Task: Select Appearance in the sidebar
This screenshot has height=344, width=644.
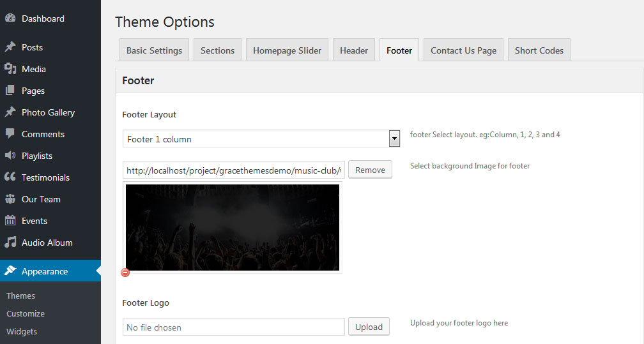Action: 50,271
